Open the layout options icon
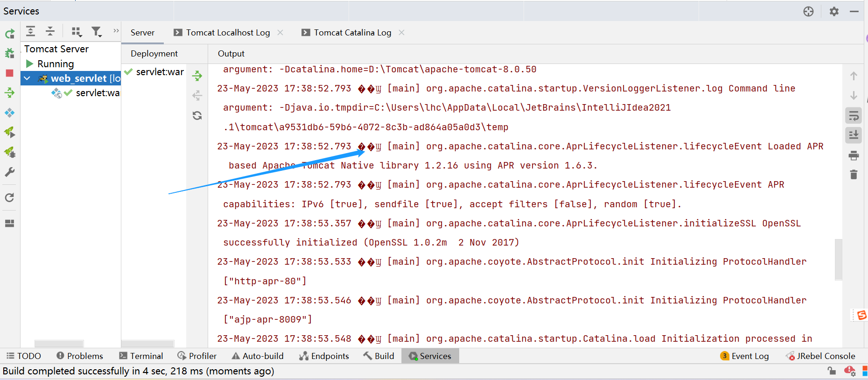Screen dimensions: 868x380 (10, 223)
